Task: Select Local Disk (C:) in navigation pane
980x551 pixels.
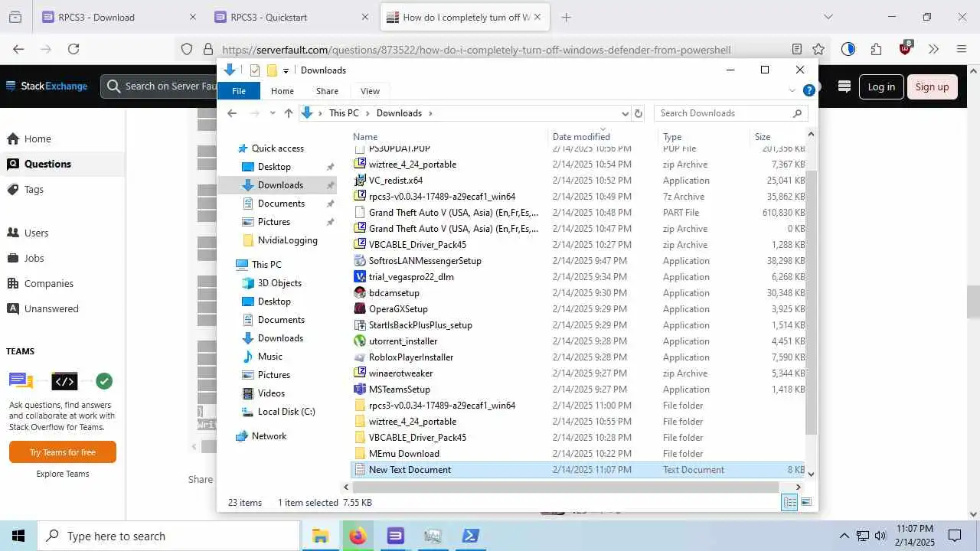Action: point(286,412)
